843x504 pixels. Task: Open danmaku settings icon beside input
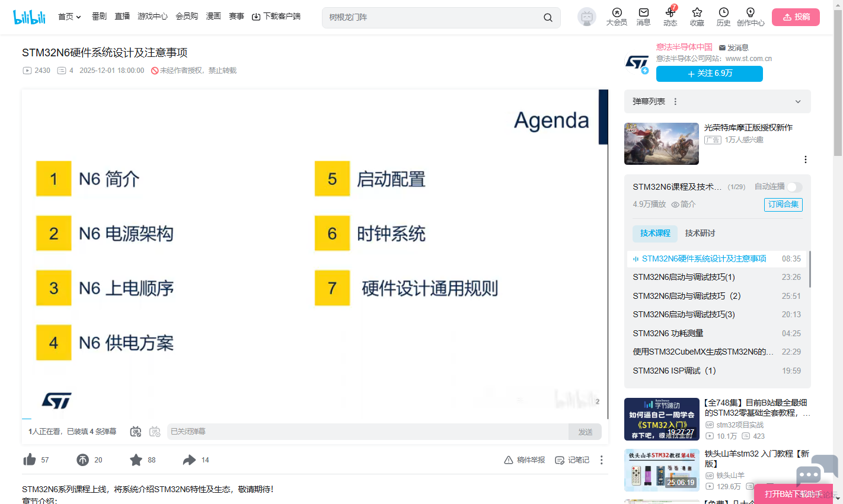pos(155,432)
